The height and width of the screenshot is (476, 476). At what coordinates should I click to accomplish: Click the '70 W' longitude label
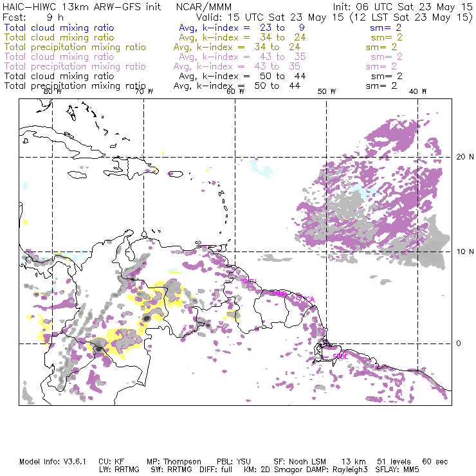tap(144, 91)
